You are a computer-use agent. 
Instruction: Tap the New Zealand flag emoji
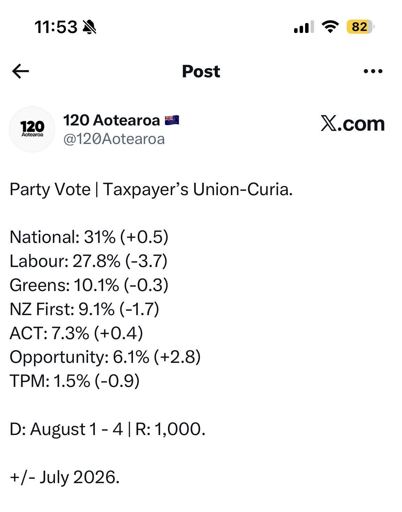(x=172, y=120)
